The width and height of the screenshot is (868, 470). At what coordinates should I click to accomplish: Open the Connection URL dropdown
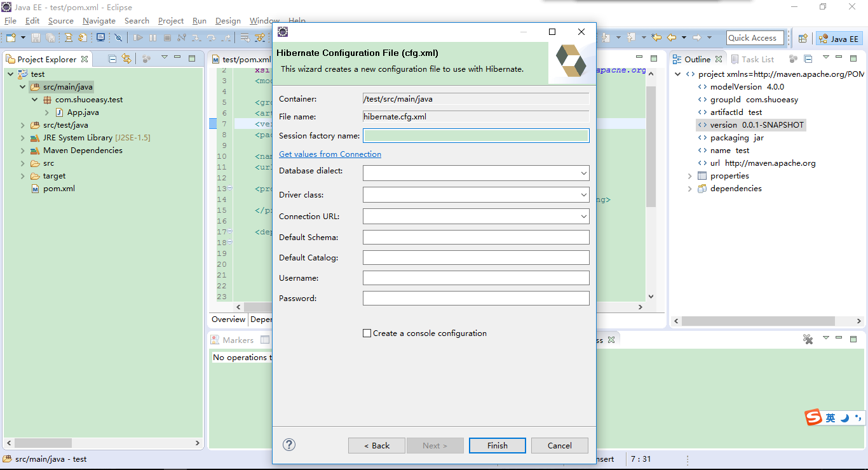coord(583,216)
